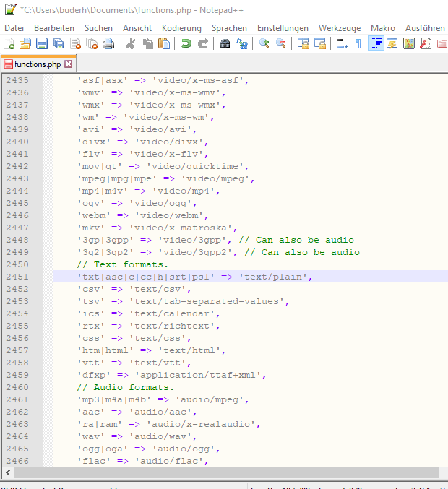Click the Print toolbar icon

point(108,43)
